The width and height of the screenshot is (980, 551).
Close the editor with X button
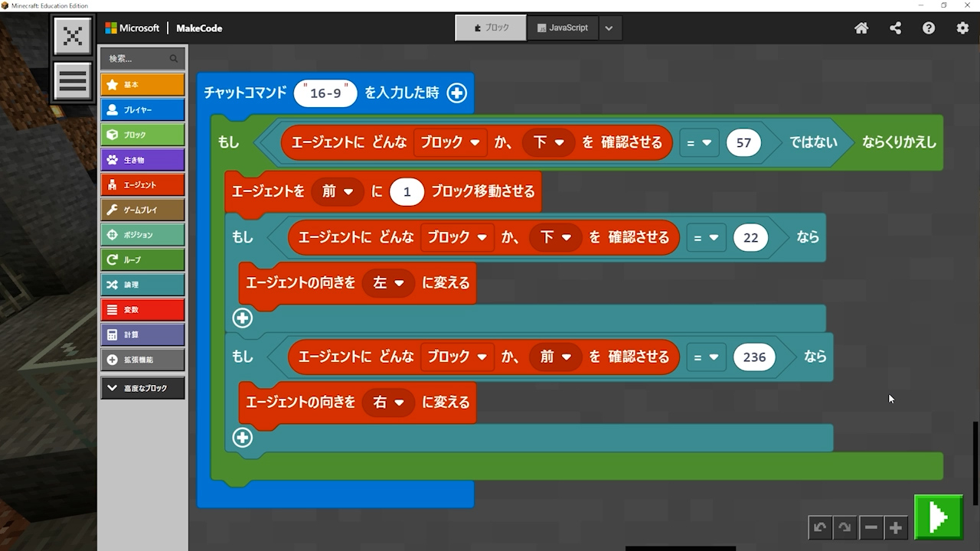[73, 36]
